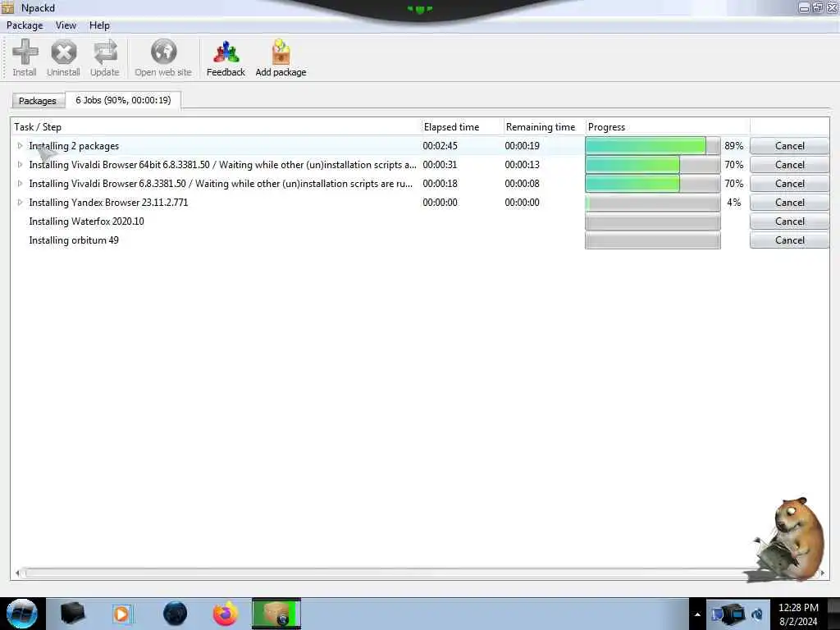Expand the Vivaldi Browser 64bit task row
Viewport: 840px width, 630px height.
[20, 164]
